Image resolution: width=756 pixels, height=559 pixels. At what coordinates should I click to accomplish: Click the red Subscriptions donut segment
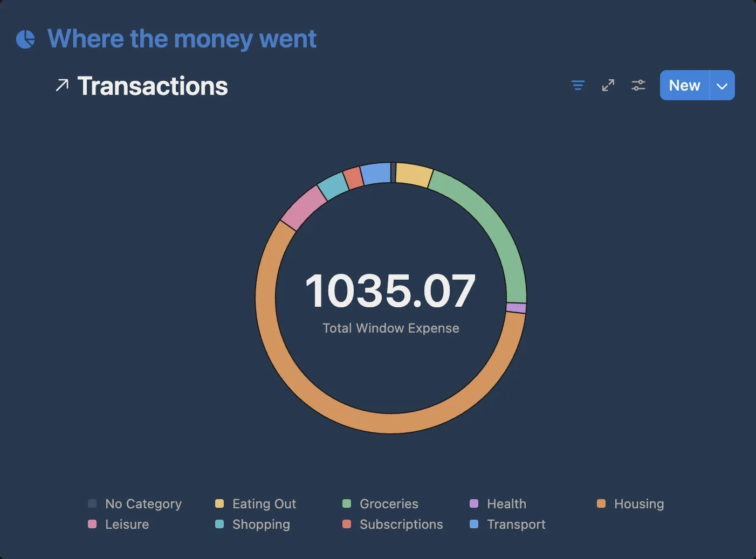pyautogui.click(x=353, y=178)
